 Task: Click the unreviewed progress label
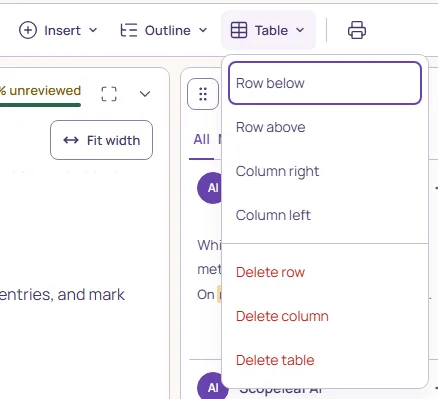pyautogui.click(x=40, y=91)
